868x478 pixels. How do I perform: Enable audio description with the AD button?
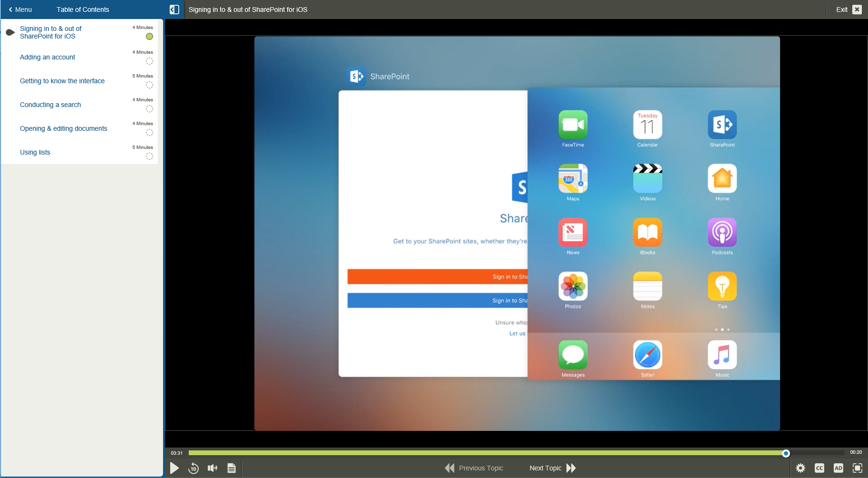(839, 468)
